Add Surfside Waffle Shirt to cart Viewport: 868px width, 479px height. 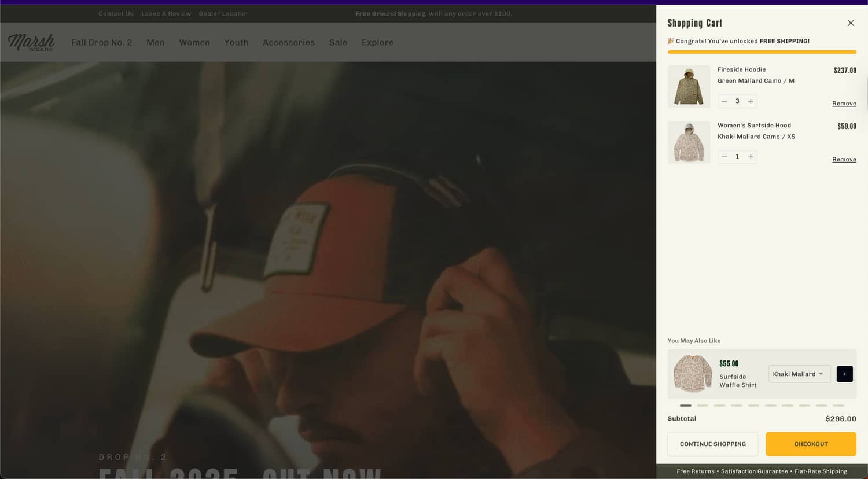tap(844, 374)
